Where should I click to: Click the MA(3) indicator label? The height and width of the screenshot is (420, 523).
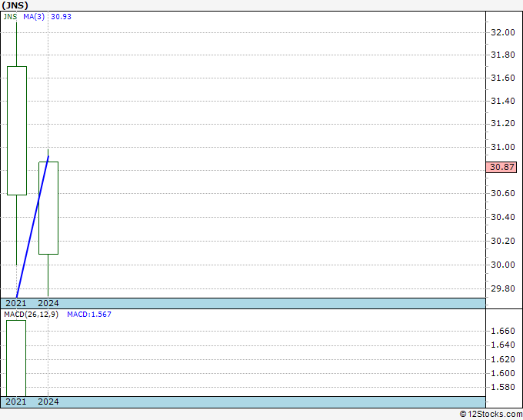[34, 17]
